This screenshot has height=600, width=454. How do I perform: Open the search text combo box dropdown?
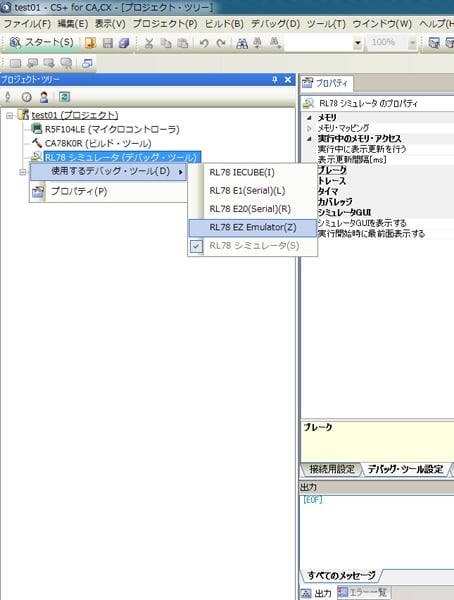click(358, 43)
